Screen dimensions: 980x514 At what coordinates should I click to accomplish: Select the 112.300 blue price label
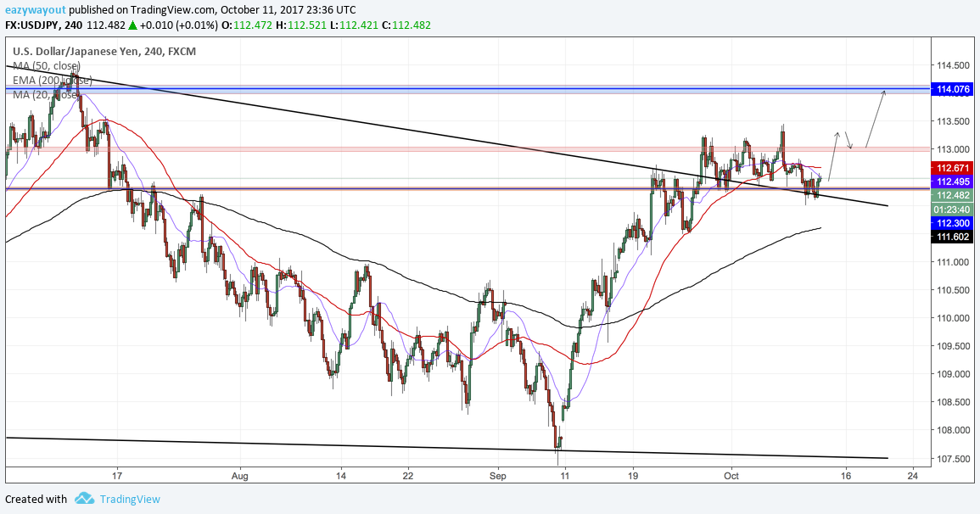(x=953, y=223)
